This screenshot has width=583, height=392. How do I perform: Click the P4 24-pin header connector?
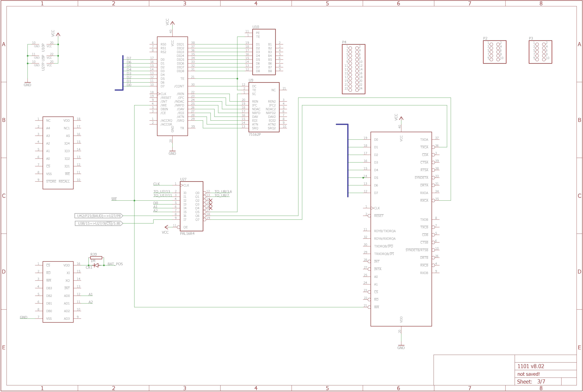(353, 69)
